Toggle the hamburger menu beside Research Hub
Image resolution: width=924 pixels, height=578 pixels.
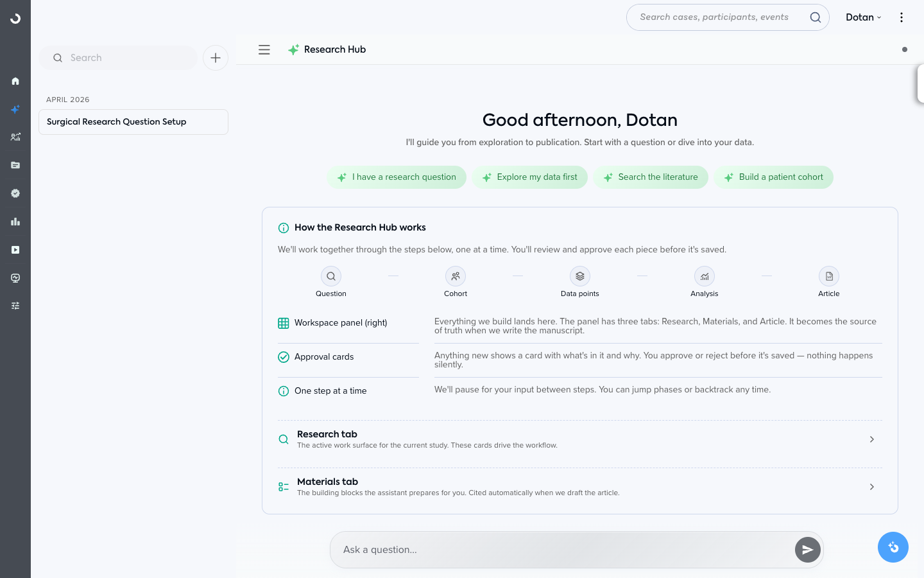coord(264,49)
